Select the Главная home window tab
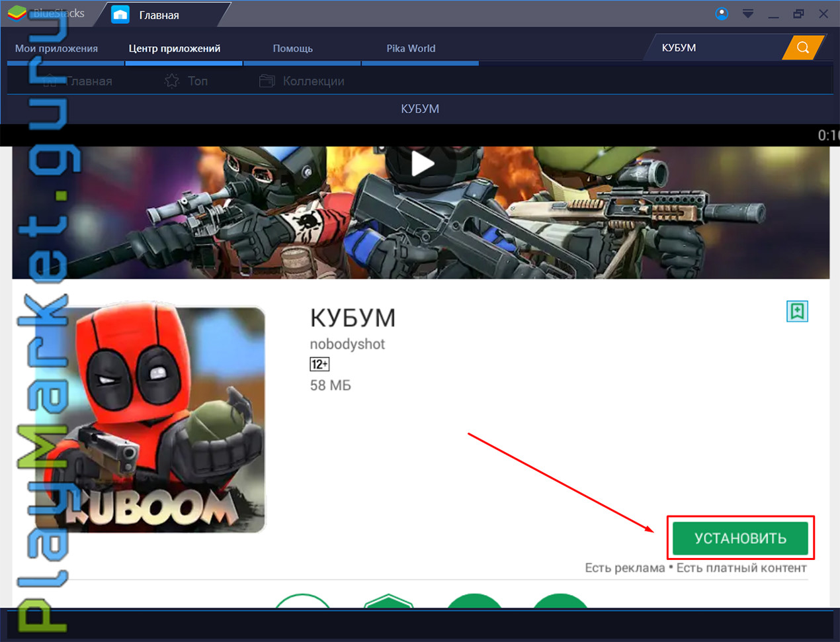Screen dimensions: 840x642 [x=159, y=15]
